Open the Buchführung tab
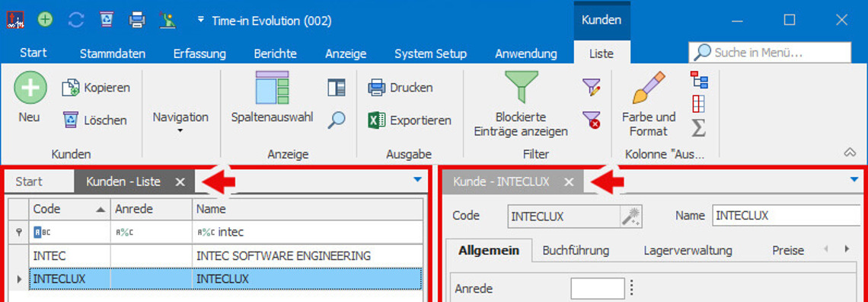Viewport: 868px width, 302px height. click(x=576, y=250)
